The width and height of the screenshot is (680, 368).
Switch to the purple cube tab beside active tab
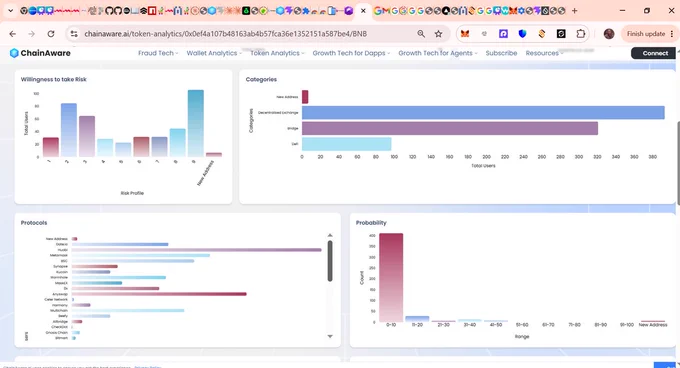pyautogui.click(x=349, y=11)
